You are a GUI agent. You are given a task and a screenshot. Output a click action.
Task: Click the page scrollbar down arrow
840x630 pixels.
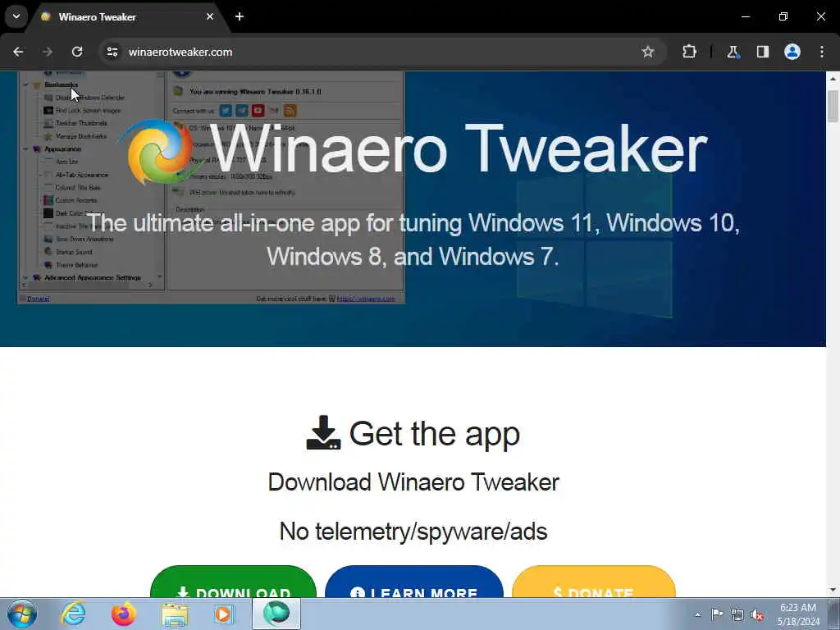pos(833,591)
